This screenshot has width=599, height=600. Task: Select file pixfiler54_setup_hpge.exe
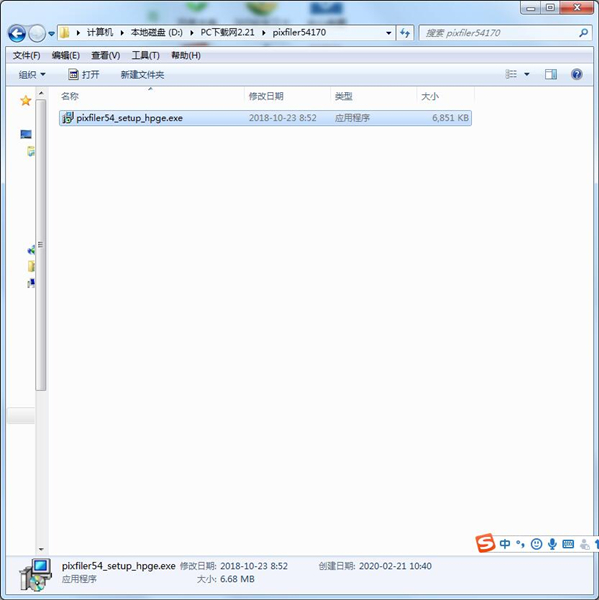[265, 118]
